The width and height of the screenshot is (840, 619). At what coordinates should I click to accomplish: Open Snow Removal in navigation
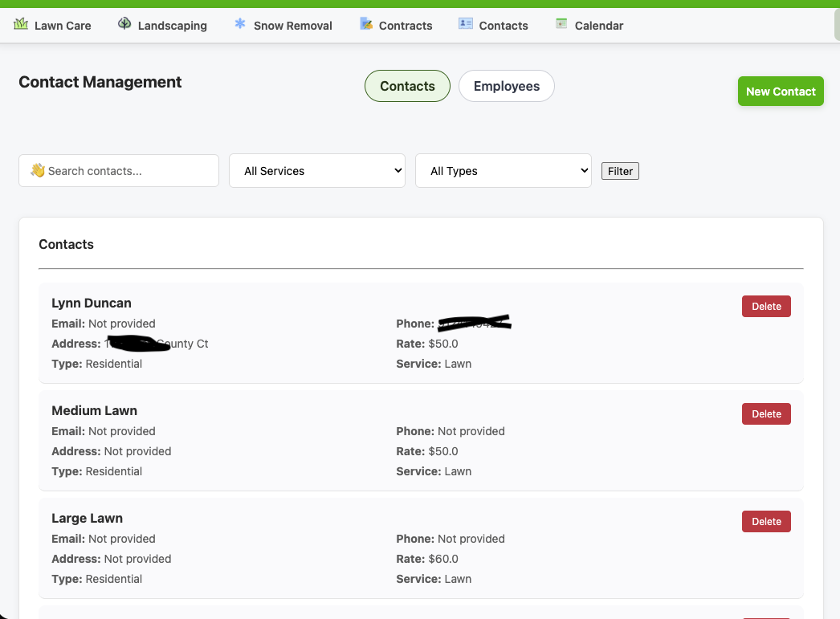[283, 25]
